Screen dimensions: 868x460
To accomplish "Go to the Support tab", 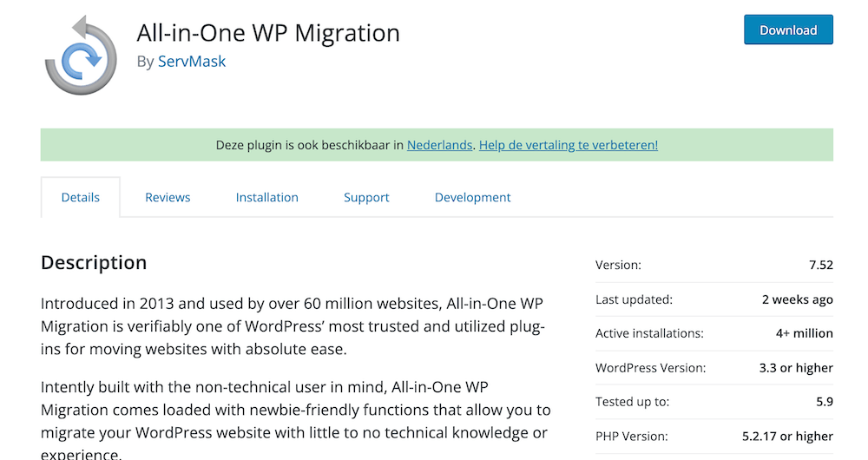I will coord(366,197).
